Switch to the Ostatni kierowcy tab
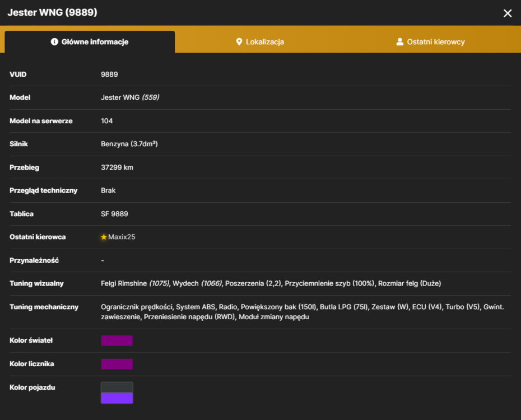Viewport: 521px width, 420px height. pyautogui.click(x=430, y=42)
